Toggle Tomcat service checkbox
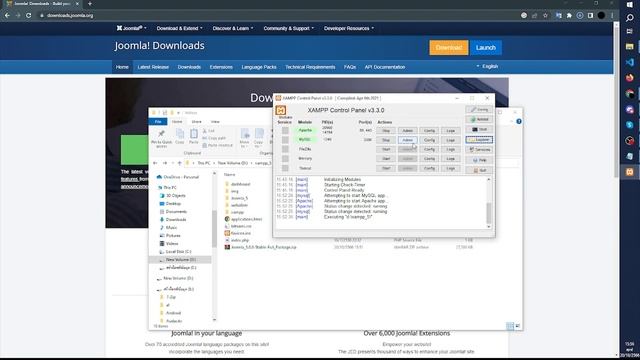Image resolution: width=640 pixels, height=360 pixels. [285, 168]
